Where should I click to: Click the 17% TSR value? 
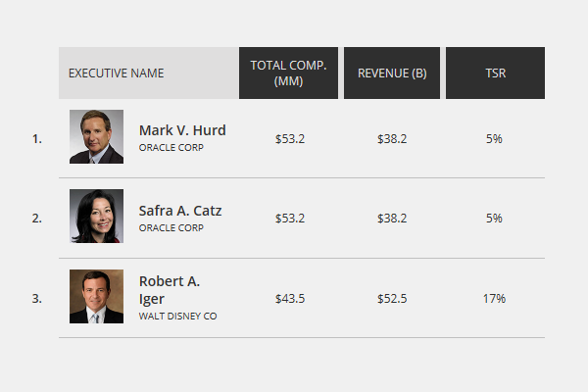[494, 299]
